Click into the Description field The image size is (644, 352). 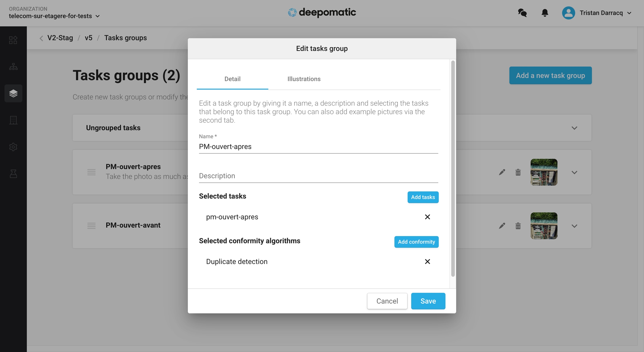(x=318, y=176)
